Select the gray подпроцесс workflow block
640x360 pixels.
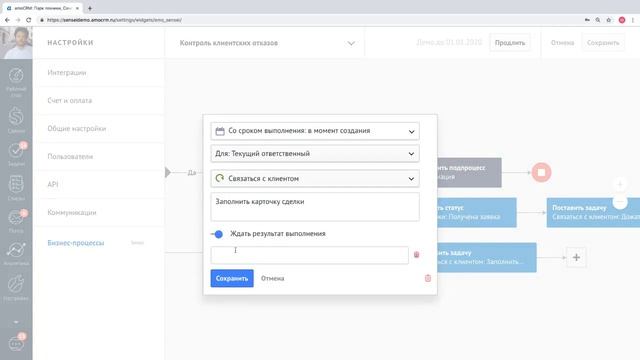(x=469, y=173)
